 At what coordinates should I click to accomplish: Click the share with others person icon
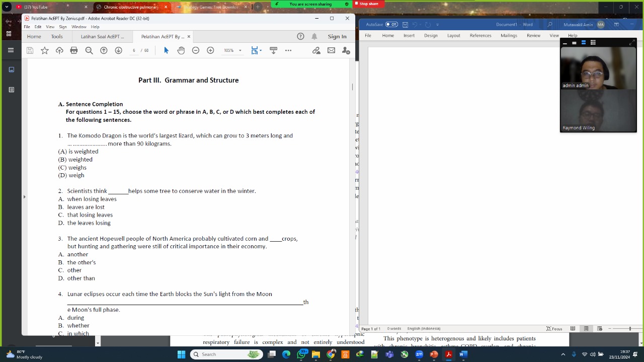pos(346,50)
